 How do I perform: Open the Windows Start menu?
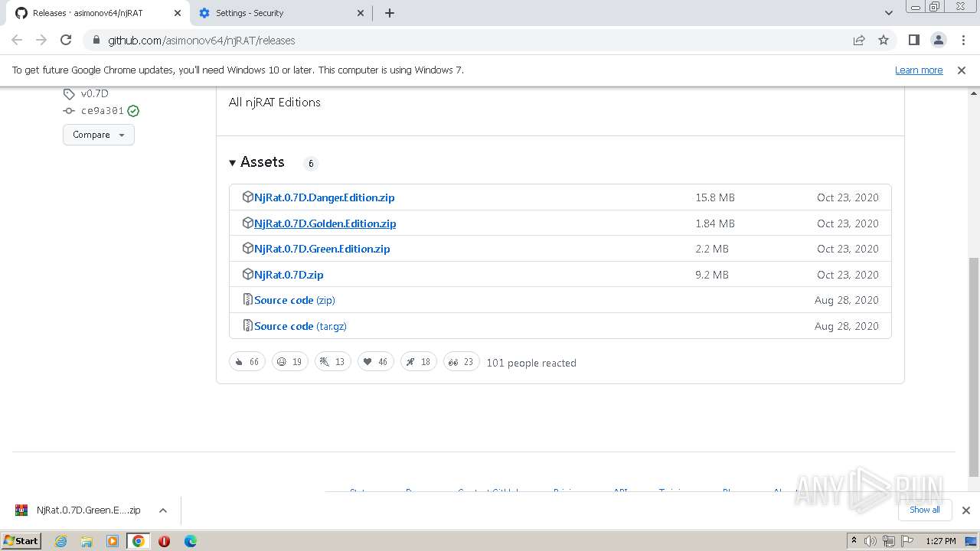tap(21, 541)
